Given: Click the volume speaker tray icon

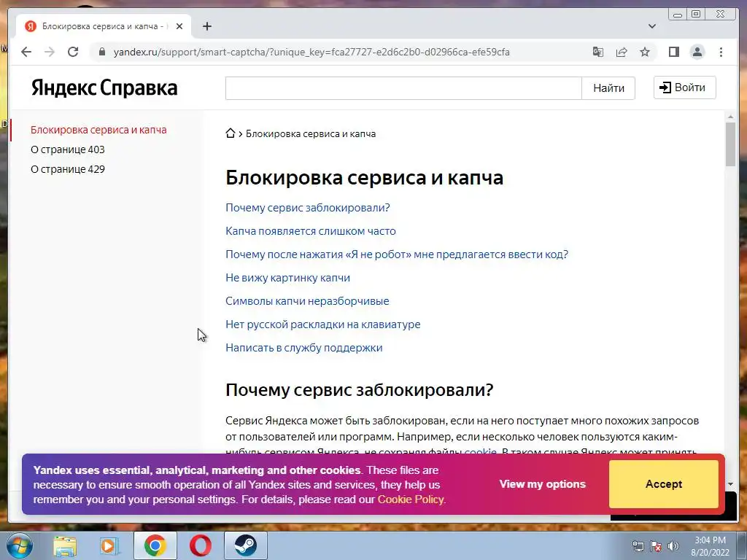Looking at the screenshot, I should pyautogui.click(x=673, y=546).
